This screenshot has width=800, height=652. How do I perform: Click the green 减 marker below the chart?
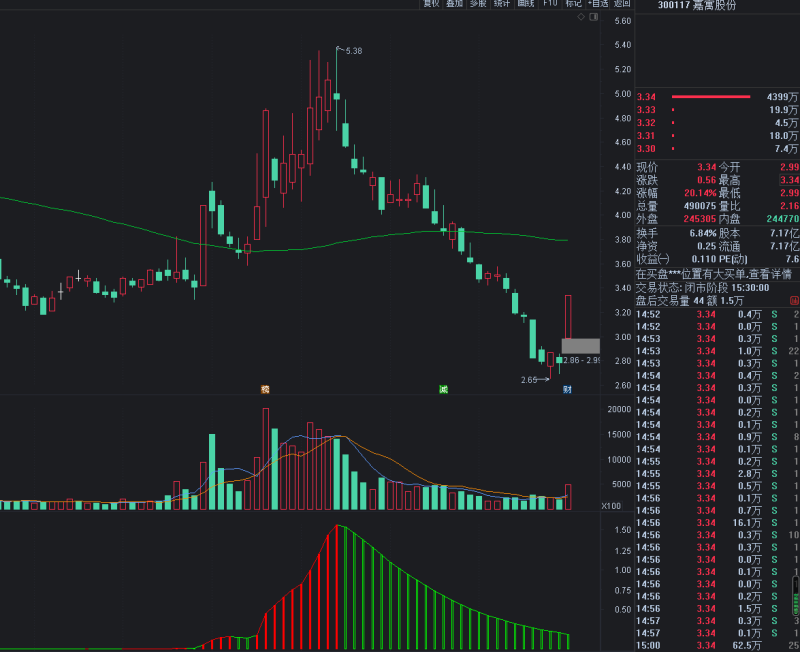[442, 388]
